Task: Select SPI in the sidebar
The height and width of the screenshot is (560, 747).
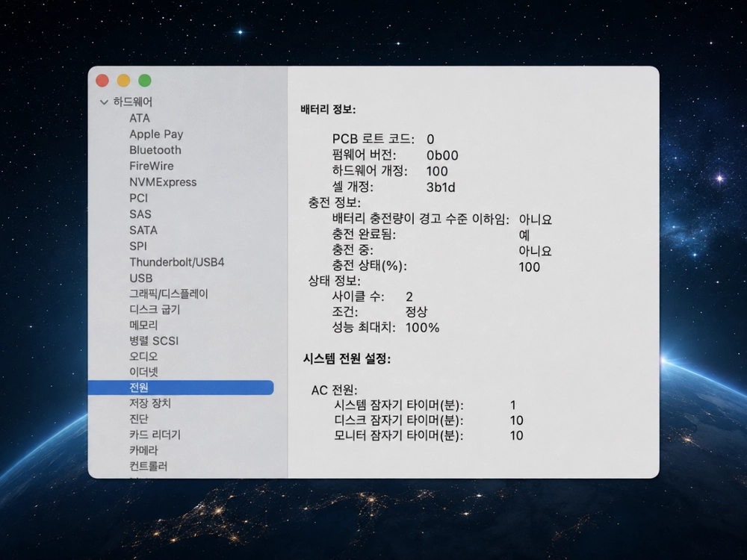Action: click(x=138, y=246)
